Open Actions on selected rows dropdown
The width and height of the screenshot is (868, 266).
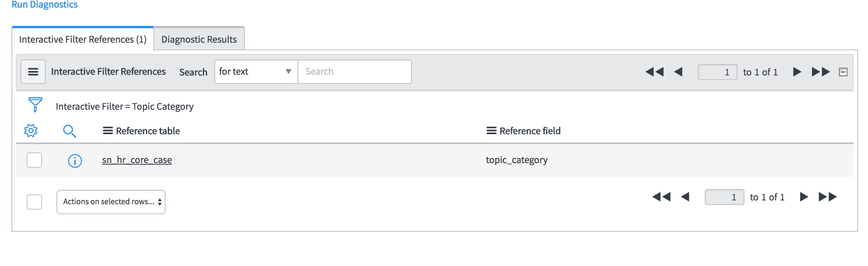click(111, 202)
